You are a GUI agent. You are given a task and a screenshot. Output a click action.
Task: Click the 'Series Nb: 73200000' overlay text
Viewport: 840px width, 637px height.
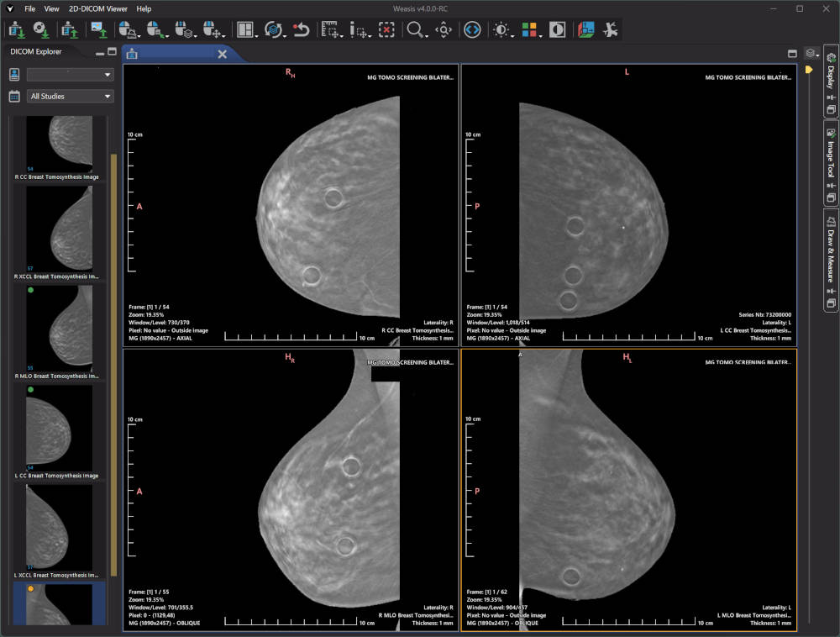(x=764, y=315)
